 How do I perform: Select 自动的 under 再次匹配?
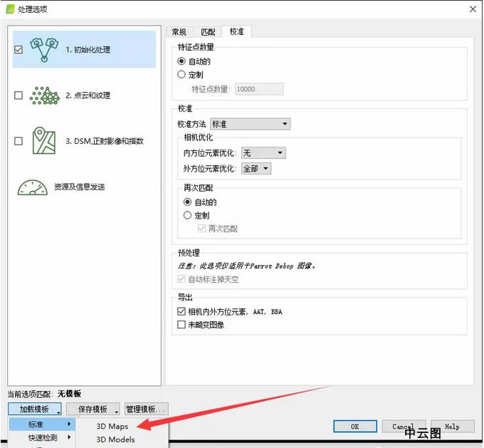pyautogui.click(x=187, y=202)
